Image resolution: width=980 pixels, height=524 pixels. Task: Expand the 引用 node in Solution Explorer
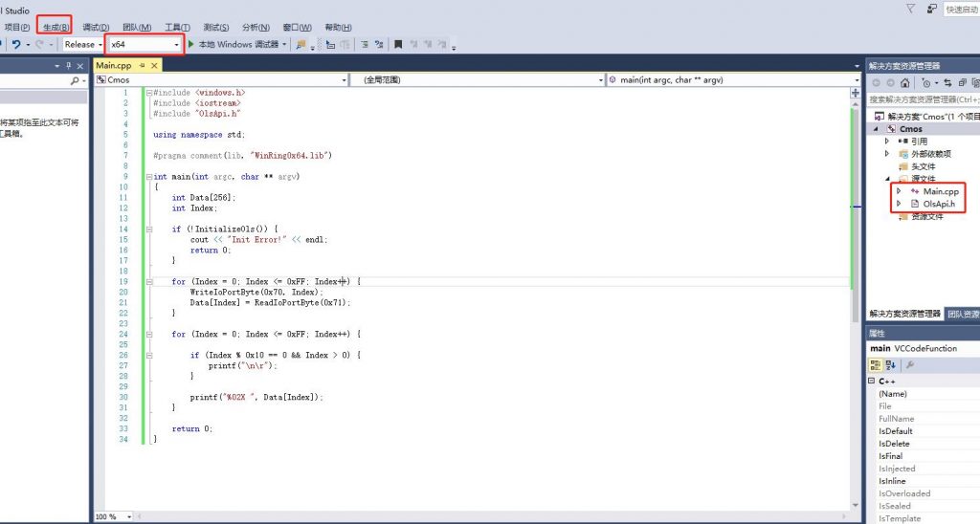(x=888, y=142)
